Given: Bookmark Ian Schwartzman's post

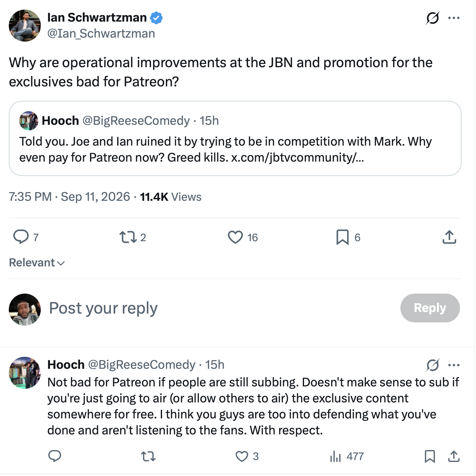Looking at the screenshot, I should pyautogui.click(x=342, y=237).
